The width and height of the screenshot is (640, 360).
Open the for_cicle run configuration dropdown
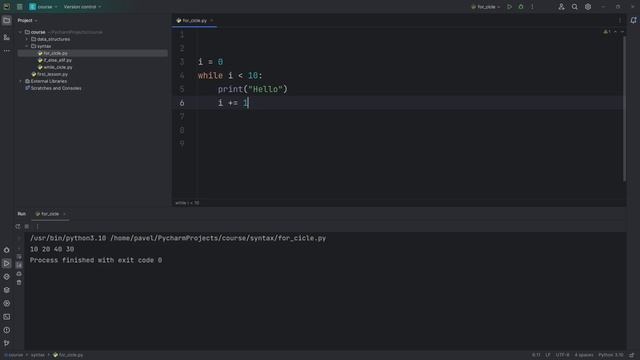click(486, 7)
